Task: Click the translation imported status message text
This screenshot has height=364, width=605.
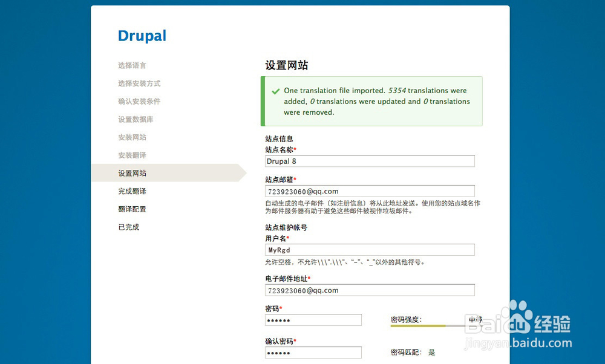Action: (377, 102)
